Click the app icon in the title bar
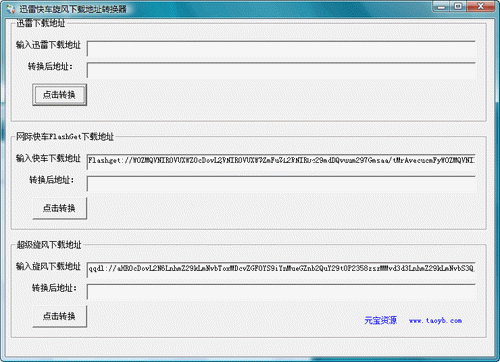The width and height of the screenshot is (500, 362). pyautogui.click(x=11, y=9)
